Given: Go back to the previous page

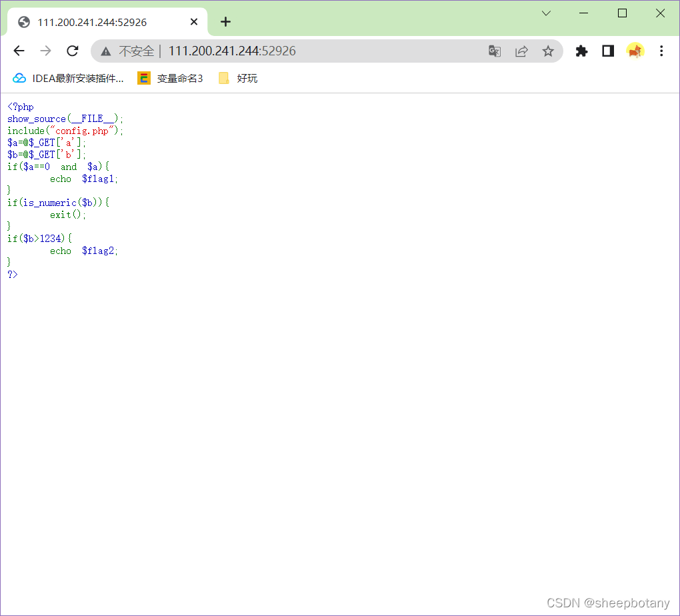Looking at the screenshot, I should (19, 51).
